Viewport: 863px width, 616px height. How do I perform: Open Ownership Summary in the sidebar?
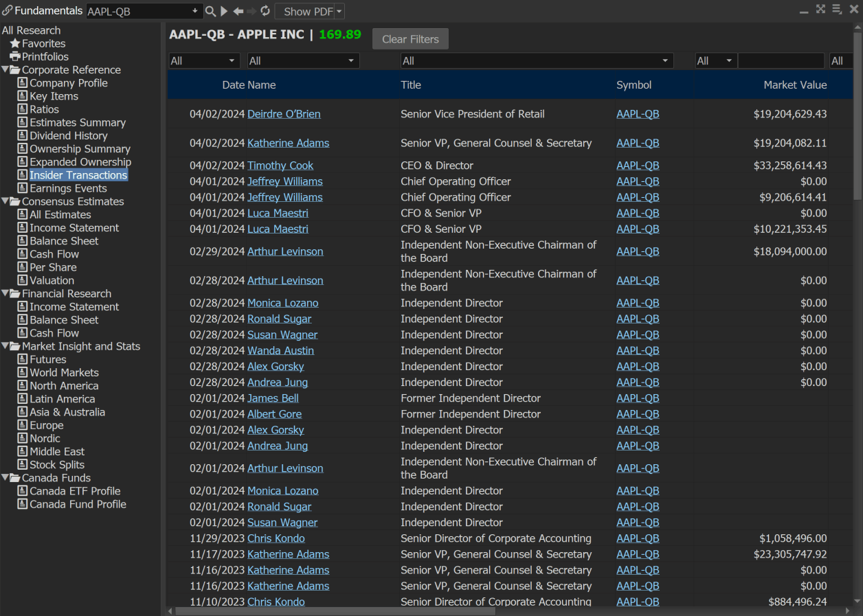pos(80,149)
